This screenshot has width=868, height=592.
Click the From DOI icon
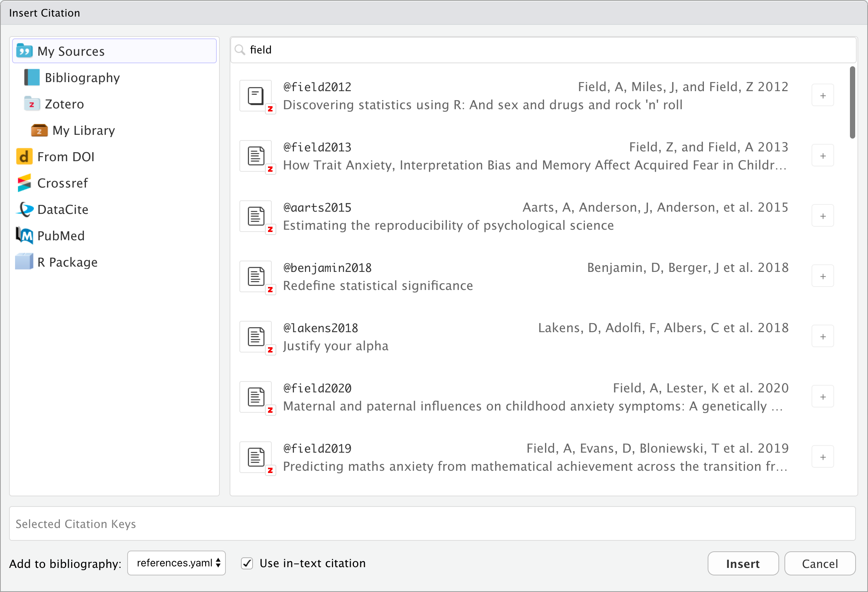[24, 157]
